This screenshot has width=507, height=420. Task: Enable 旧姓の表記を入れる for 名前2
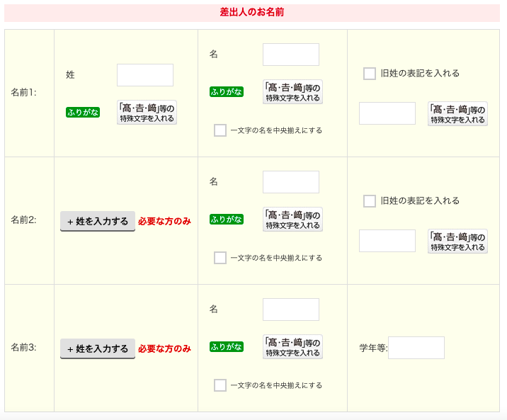[370, 201]
